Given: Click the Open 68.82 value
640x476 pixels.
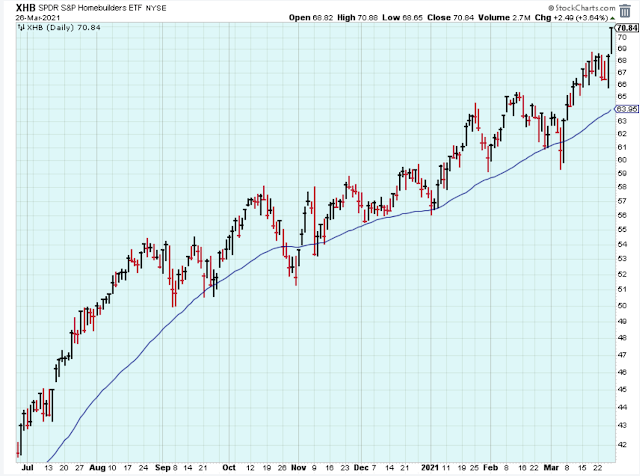Looking at the screenshot, I should click(311, 18).
